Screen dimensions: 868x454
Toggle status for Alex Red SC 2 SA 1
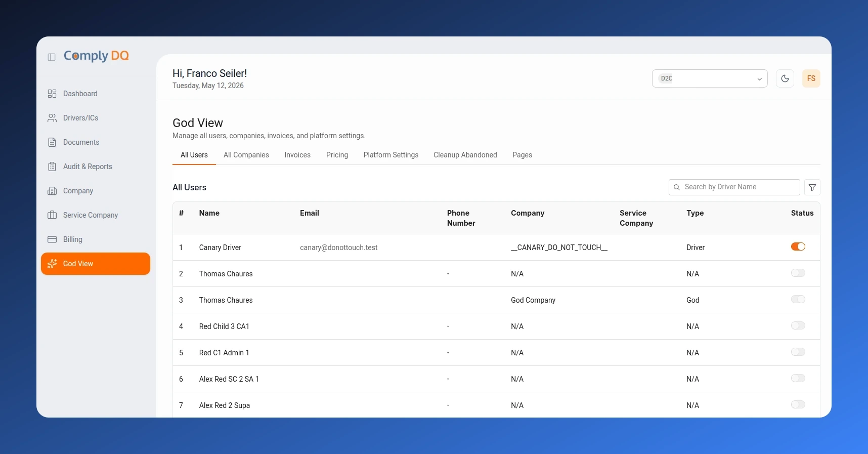coord(798,378)
